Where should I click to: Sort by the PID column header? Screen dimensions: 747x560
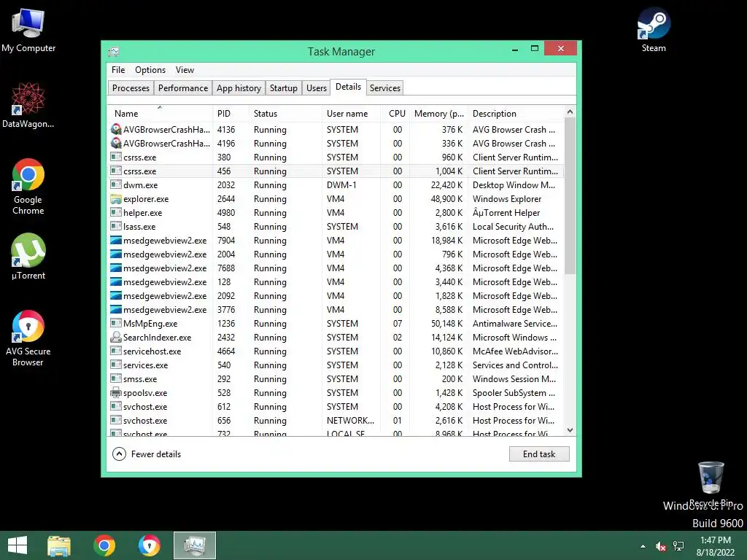coord(231,113)
